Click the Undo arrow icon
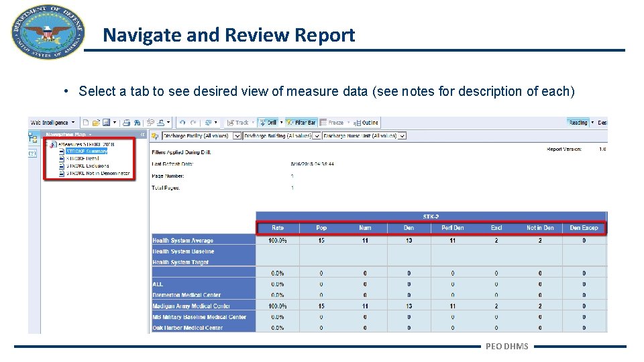 tap(182, 122)
